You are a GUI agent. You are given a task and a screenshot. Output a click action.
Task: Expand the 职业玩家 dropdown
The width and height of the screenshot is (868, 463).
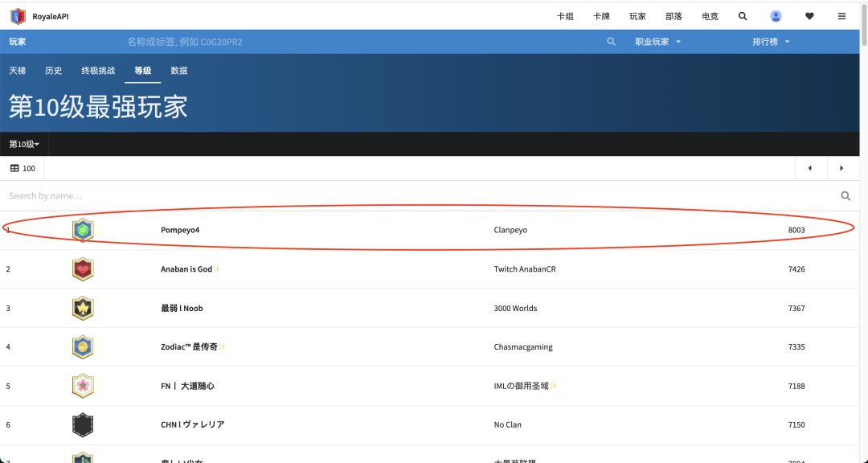657,42
